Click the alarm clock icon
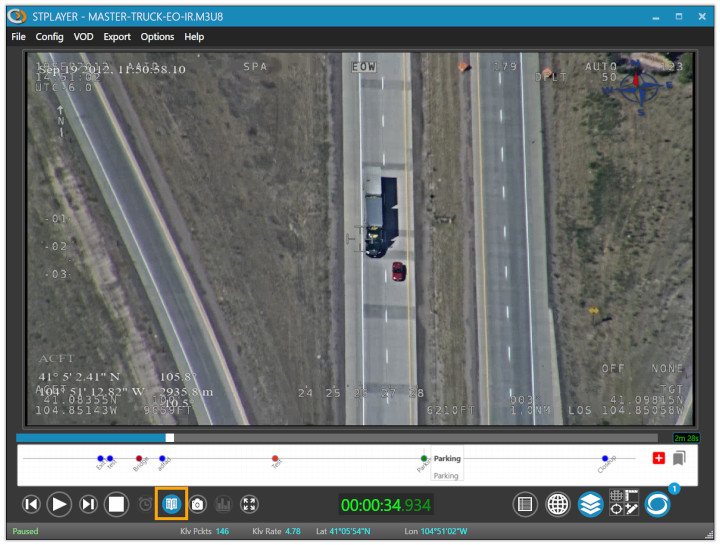The height and width of the screenshot is (545, 720). click(x=146, y=505)
